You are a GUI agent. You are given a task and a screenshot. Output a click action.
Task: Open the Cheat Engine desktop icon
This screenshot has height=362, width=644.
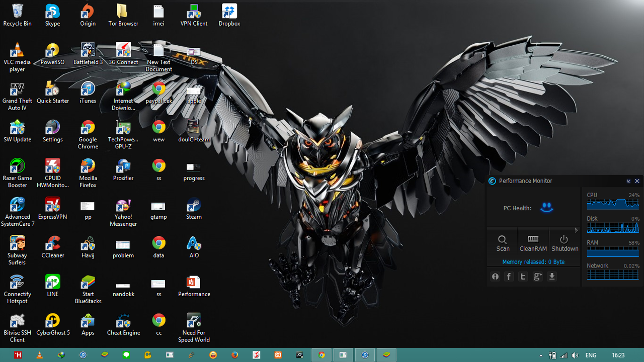(123, 325)
